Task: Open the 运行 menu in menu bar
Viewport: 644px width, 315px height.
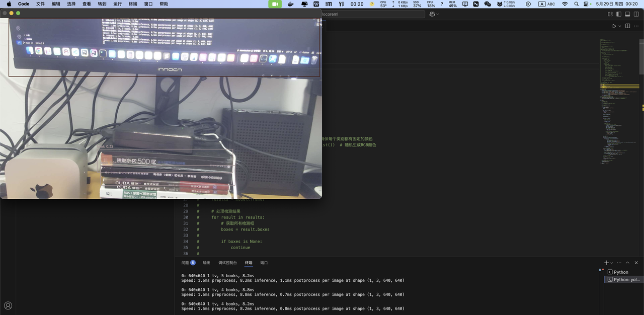Action: point(117,4)
